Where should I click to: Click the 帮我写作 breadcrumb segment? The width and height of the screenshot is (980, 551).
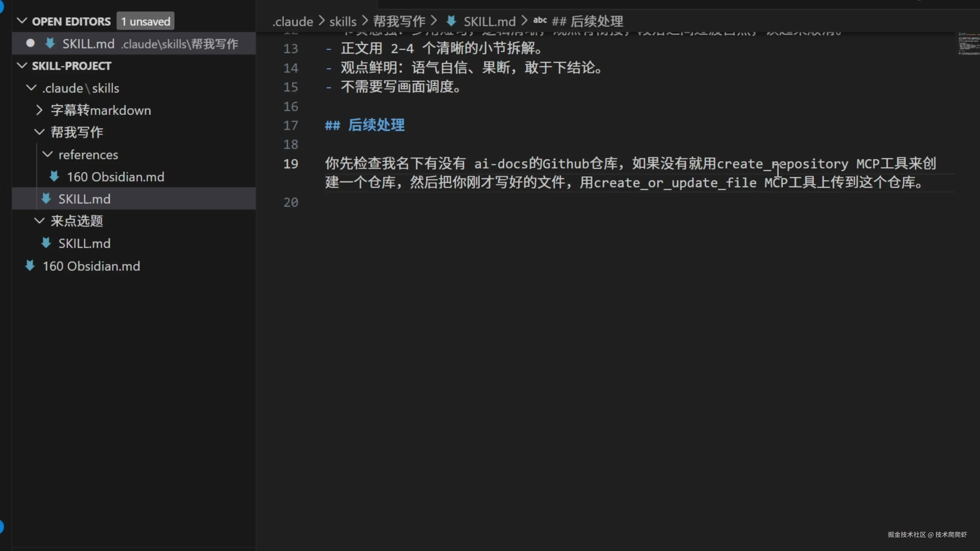click(399, 22)
